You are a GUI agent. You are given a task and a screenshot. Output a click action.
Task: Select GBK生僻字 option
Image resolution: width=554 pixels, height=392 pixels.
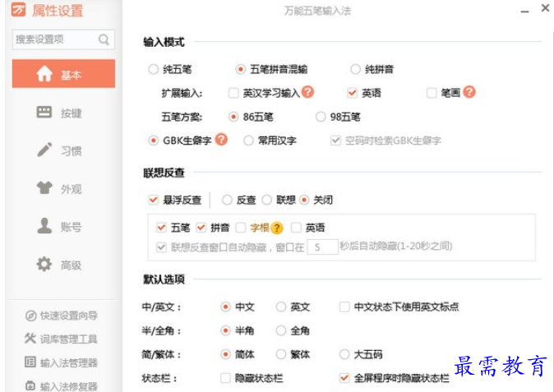click(153, 141)
